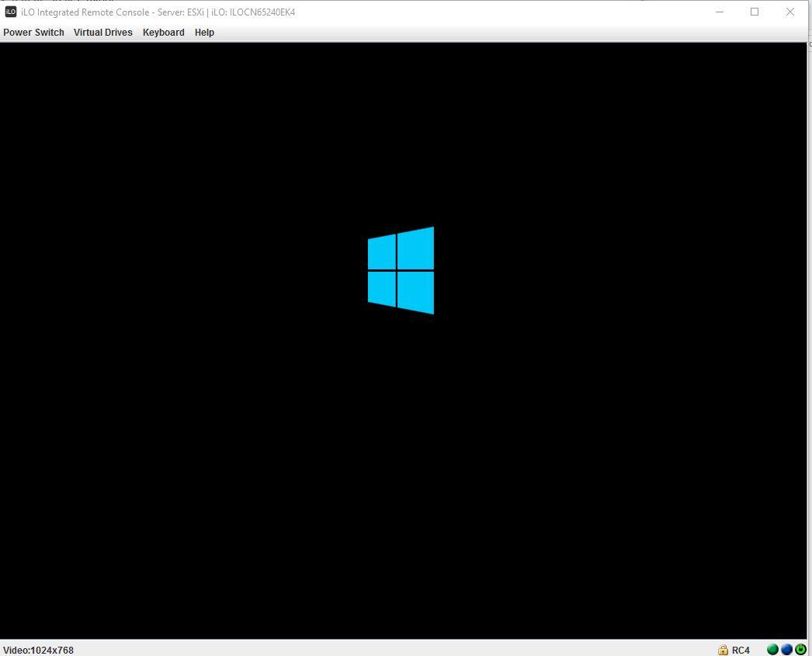Open the Power Switch menu

pyautogui.click(x=33, y=32)
